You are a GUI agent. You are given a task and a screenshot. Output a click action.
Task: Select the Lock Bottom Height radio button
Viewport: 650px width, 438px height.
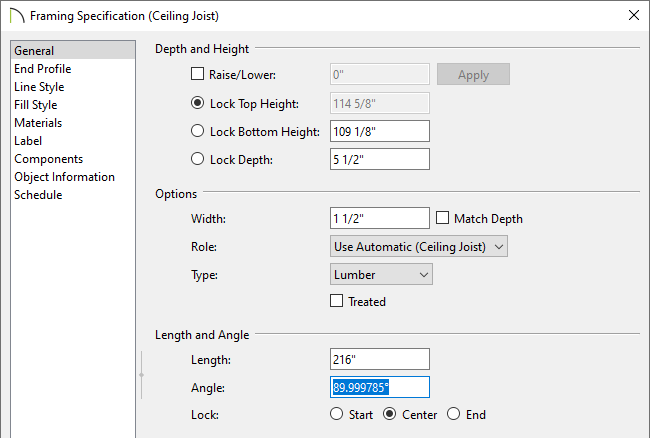coord(197,131)
